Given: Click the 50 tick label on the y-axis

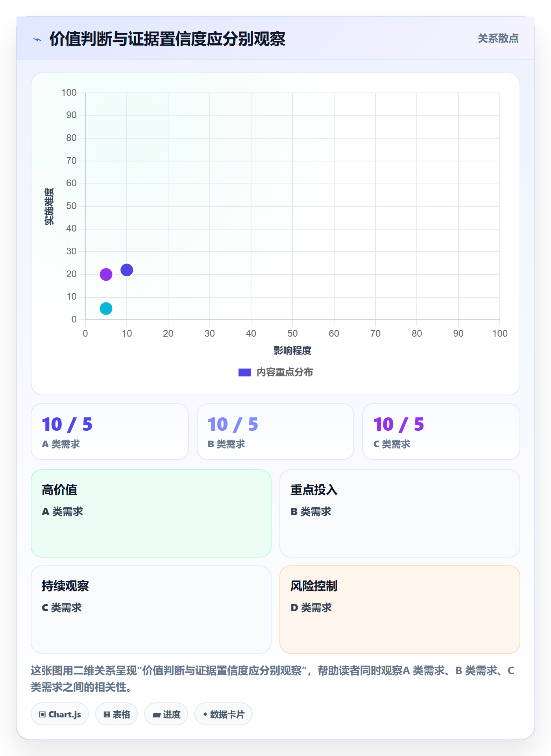Looking at the screenshot, I should click(x=71, y=206).
